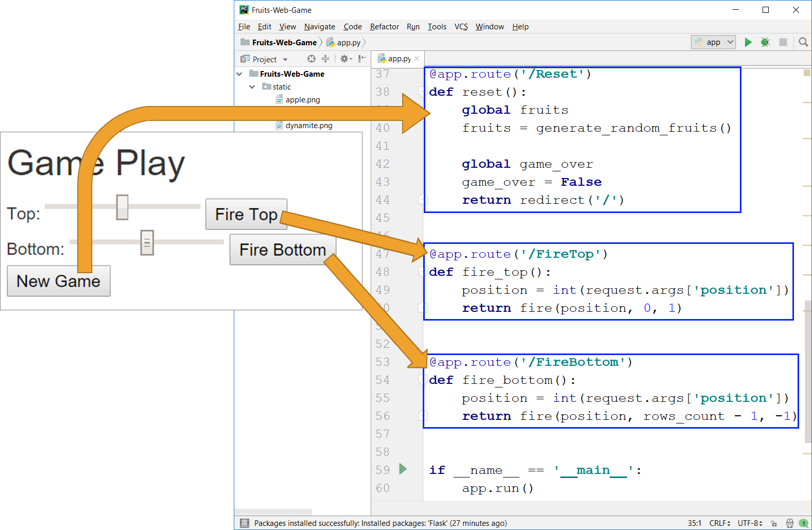This screenshot has height=530, width=812.
Task: Click the gutter run arrow by the main check
Action: (x=403, y=469)
